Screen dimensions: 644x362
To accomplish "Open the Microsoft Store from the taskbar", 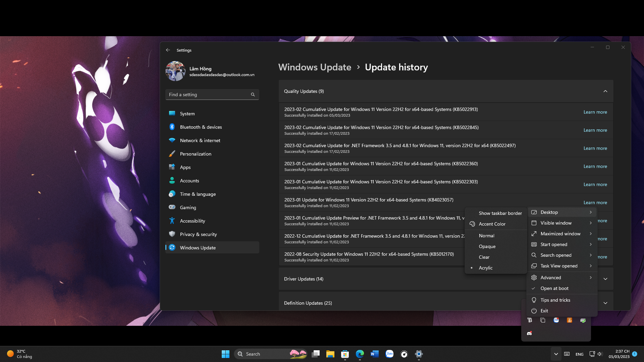I will [345, 354].
